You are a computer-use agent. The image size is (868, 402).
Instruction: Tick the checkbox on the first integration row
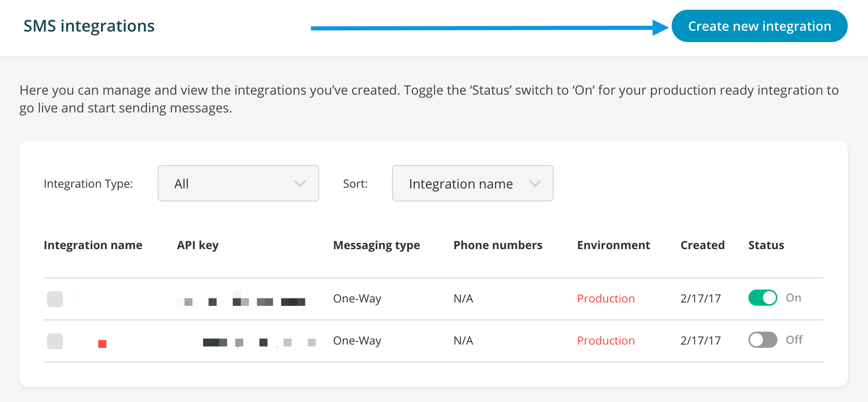(x=55, y=299)
